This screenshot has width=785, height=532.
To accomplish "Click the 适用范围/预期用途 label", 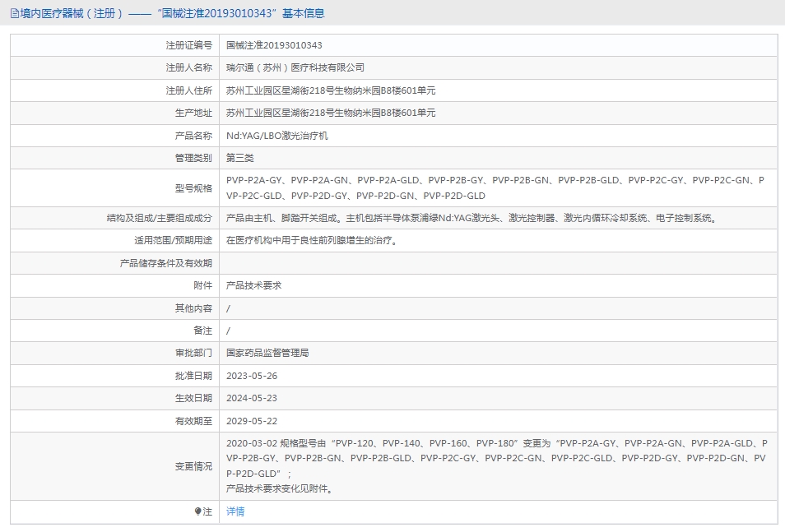I will coord(174,241).
